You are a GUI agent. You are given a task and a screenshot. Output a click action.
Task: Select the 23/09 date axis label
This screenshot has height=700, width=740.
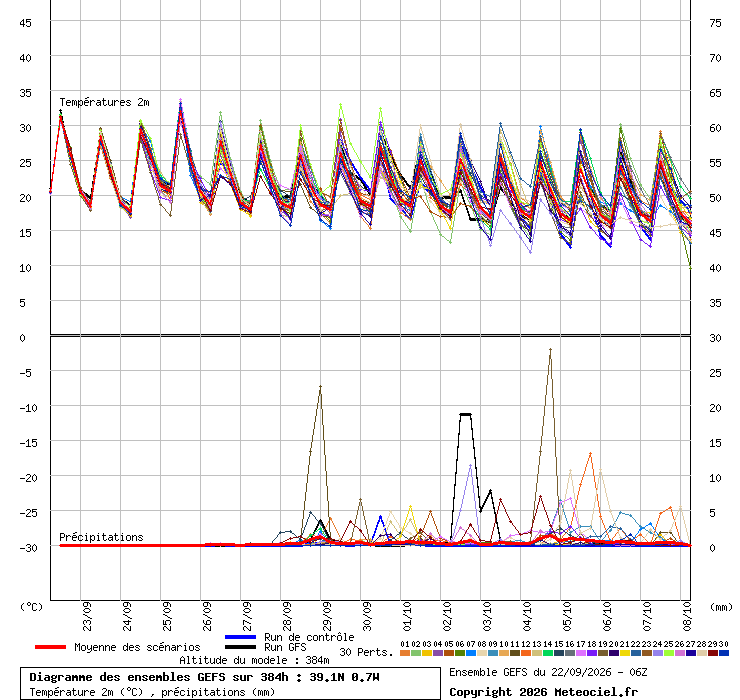point(87,616)
